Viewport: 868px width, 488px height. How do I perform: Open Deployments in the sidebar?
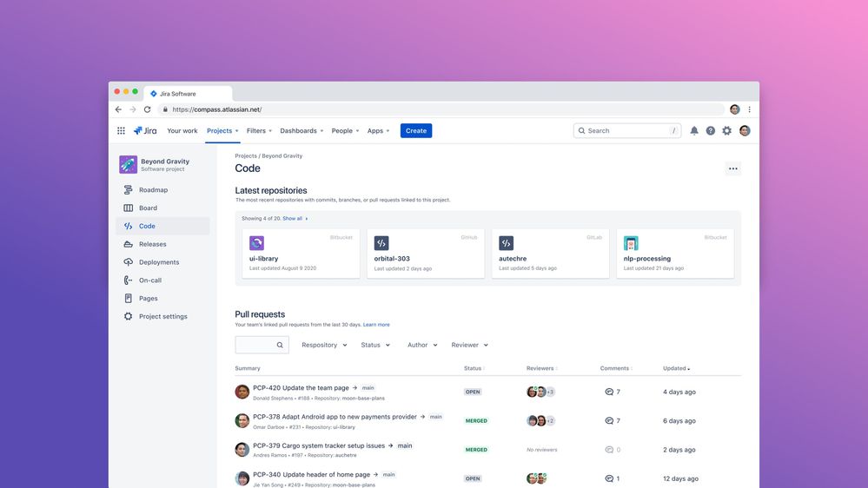click(162, 262)
